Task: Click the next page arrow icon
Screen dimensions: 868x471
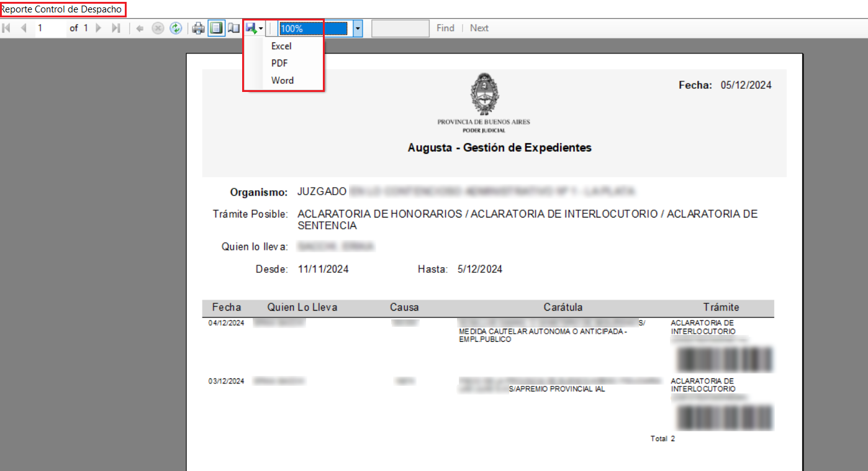Action: click(x=98, y=28)
